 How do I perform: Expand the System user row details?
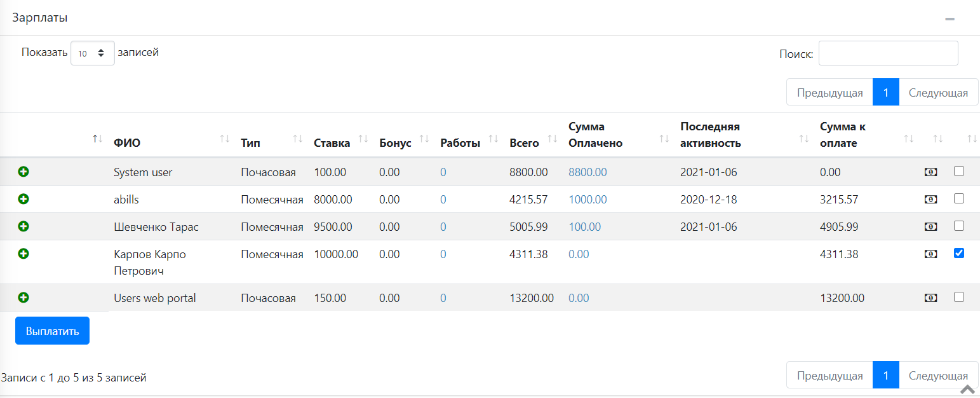click(23, 172)
